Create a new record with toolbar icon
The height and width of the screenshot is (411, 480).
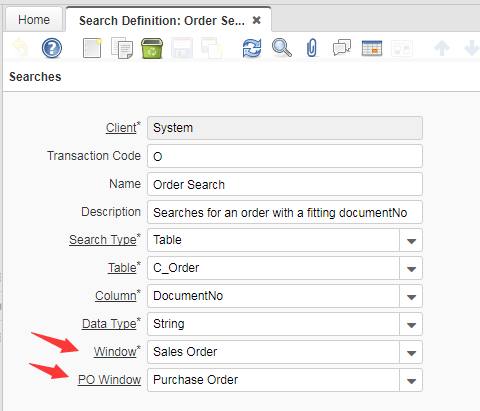click(x=92, y=48)
